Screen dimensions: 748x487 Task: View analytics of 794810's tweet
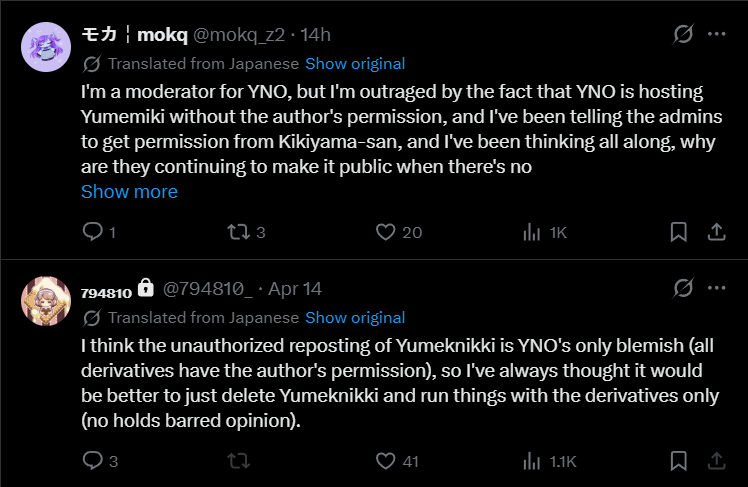[532, 461]
